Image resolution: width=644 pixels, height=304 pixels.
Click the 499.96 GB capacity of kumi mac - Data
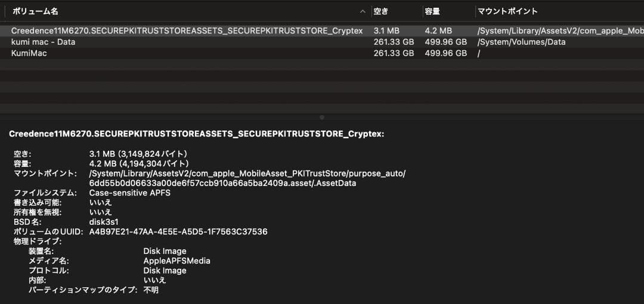pyautogui.click(x=445, y=42)
